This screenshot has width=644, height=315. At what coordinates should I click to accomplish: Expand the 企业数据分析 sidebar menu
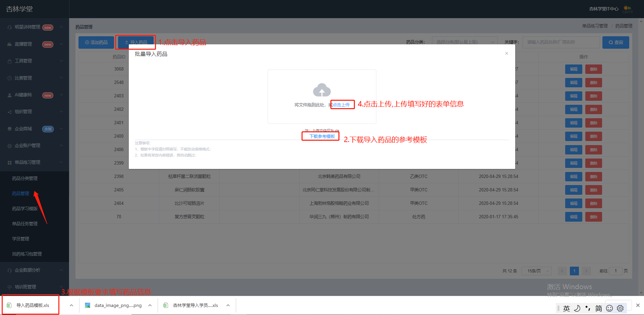35,270
